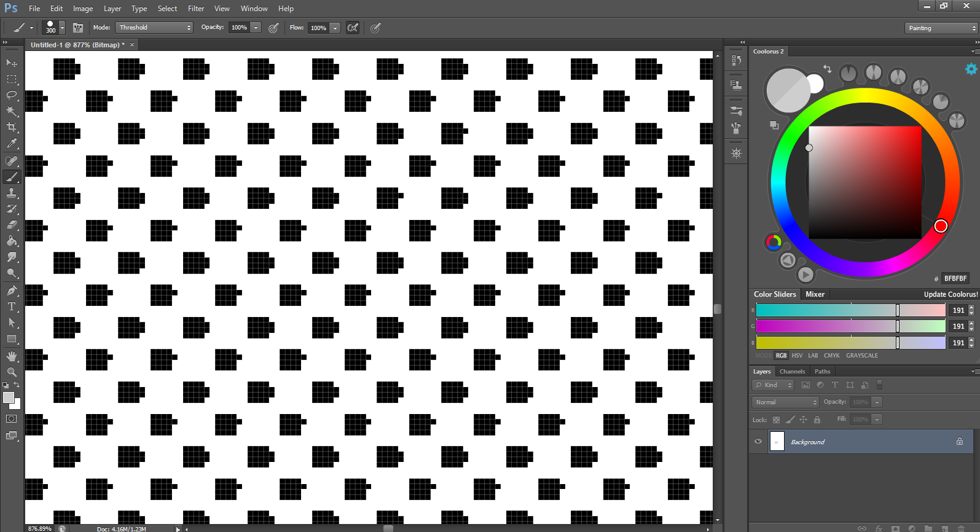The image size is (980, 532).
Task: Toggle pressure for size in options bar
Action: [375, 28]
